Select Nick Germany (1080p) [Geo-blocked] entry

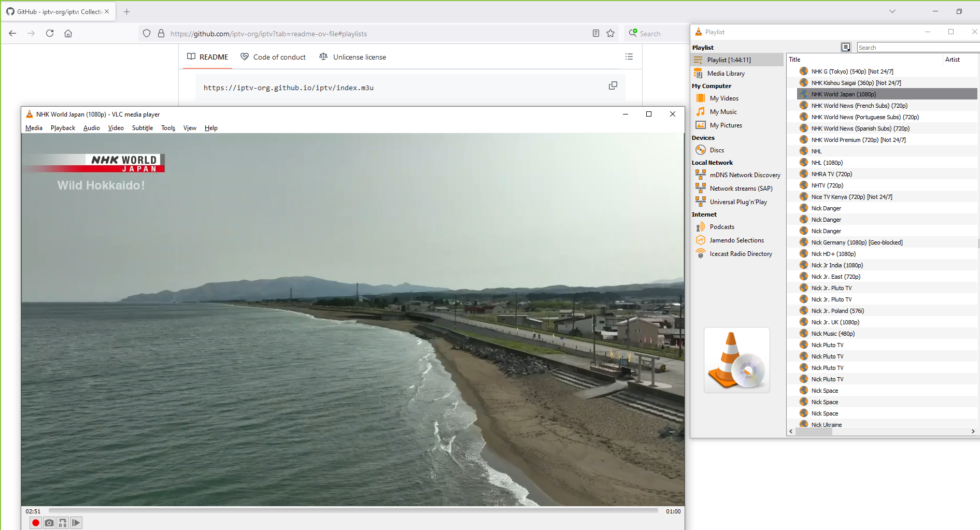[887, 242]
